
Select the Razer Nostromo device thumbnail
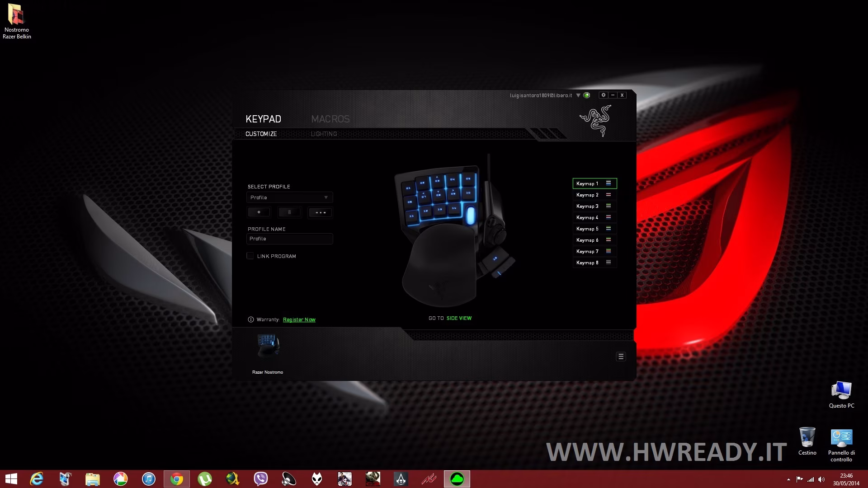tap(268, 347)
